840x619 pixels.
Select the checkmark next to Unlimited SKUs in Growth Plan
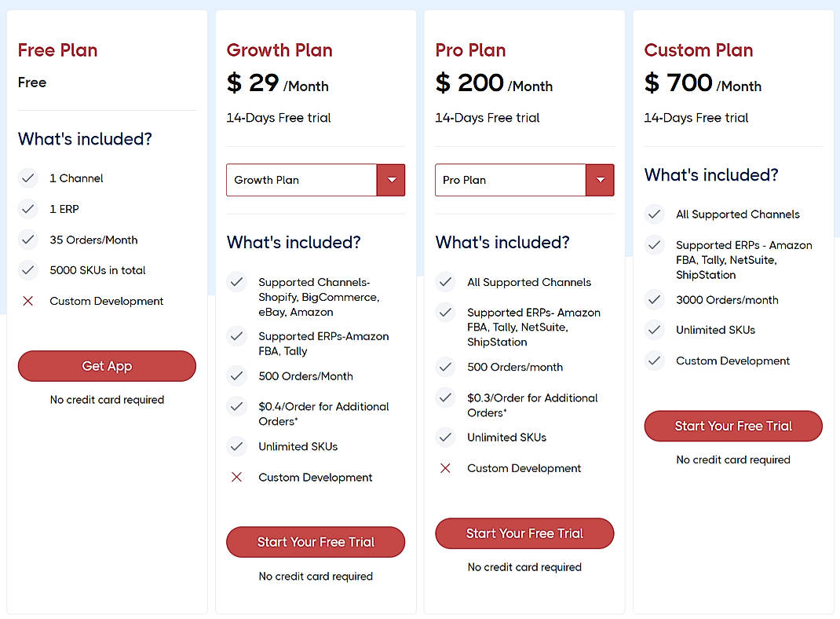[236, 446]
